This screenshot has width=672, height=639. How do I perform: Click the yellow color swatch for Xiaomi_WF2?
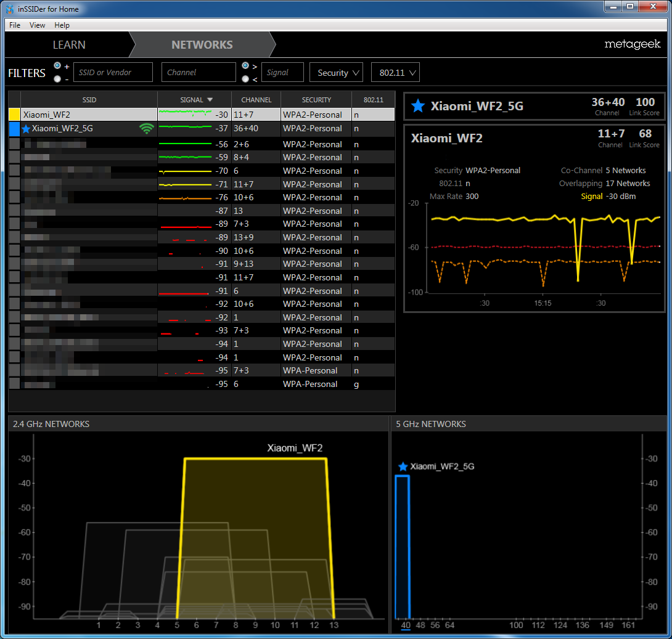click(15, 115)
